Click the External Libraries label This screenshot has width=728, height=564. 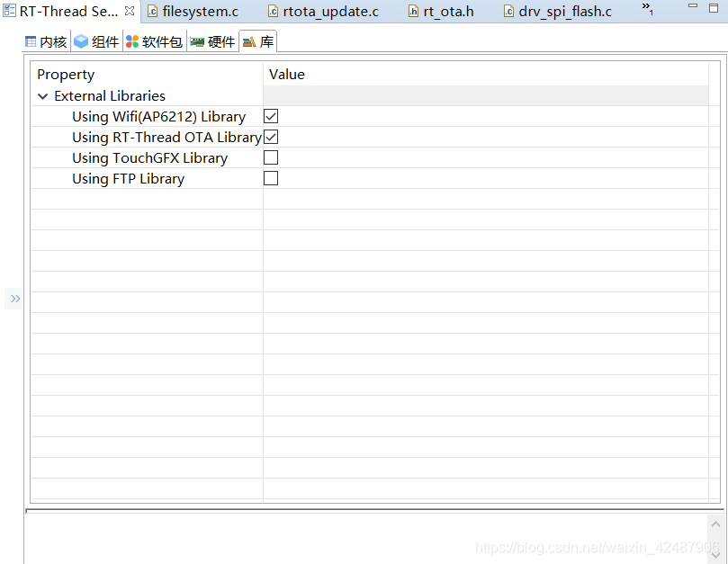point(110,96)
